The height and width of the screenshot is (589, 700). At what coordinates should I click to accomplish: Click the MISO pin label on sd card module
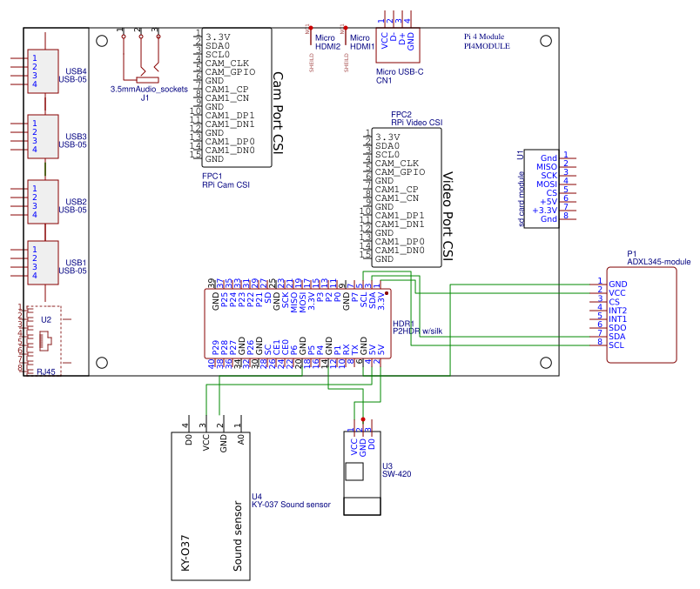click(x=547, y=167)
